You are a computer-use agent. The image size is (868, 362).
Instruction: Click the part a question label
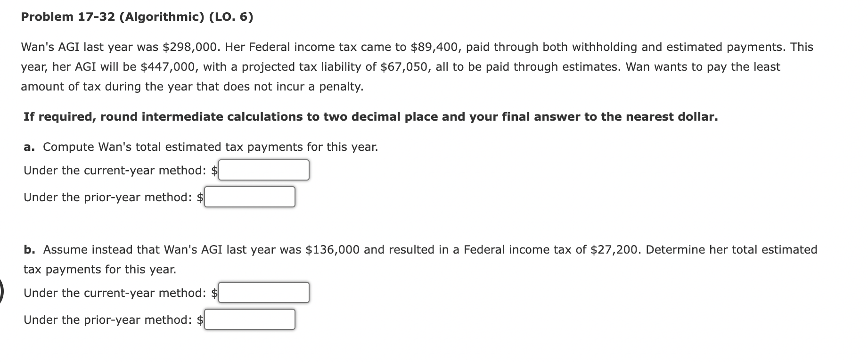(29, 147)
